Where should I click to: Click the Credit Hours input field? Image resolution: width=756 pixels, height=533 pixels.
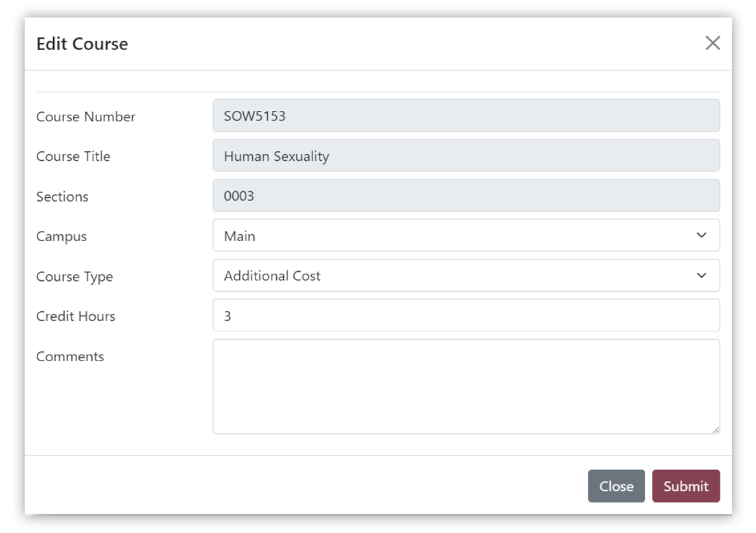466,316
